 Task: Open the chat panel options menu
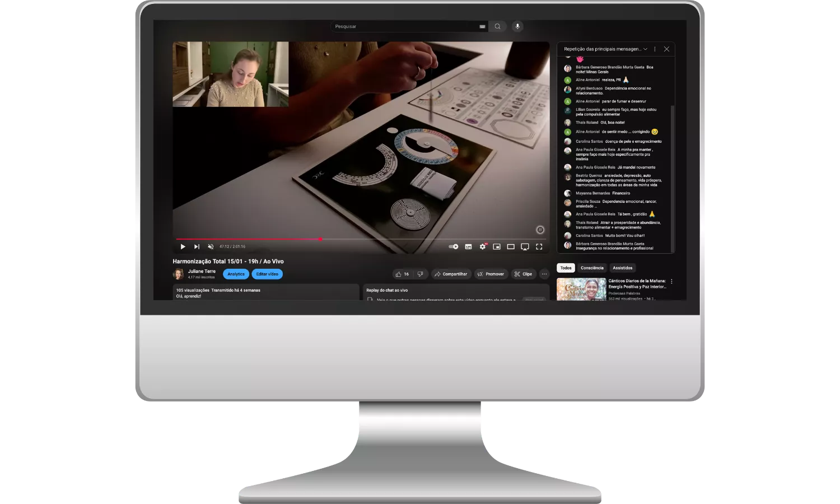tap(655, 49)
